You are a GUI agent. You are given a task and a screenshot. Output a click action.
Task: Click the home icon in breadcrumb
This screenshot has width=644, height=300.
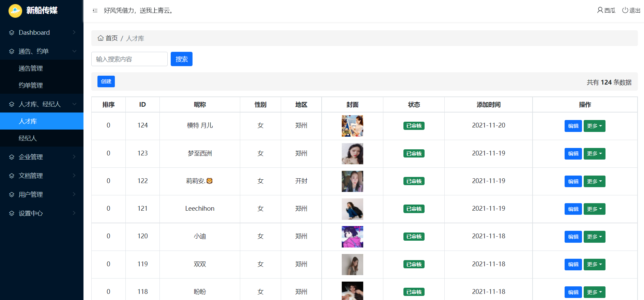[101, 38]
